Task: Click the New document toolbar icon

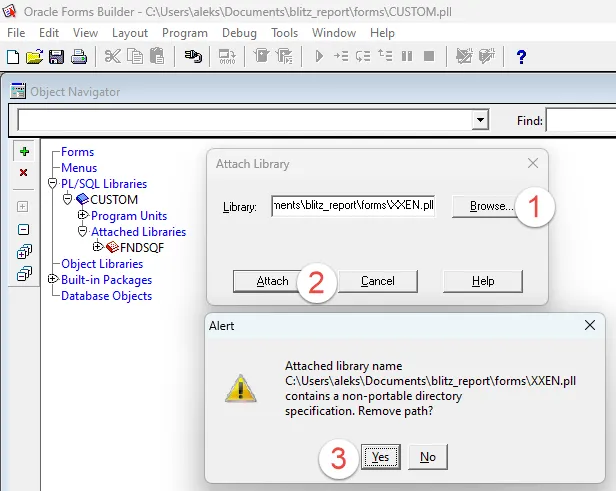Action: (x=13, y=57)
